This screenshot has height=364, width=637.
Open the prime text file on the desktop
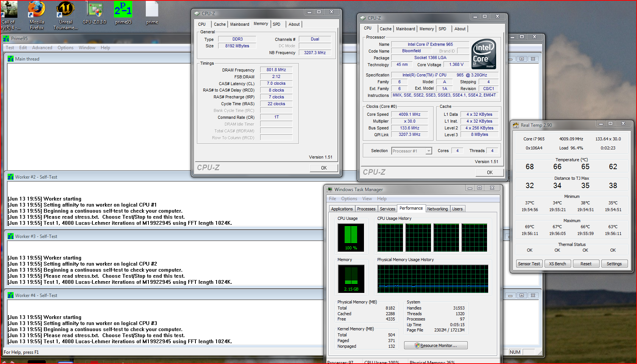tap(152, 13)
